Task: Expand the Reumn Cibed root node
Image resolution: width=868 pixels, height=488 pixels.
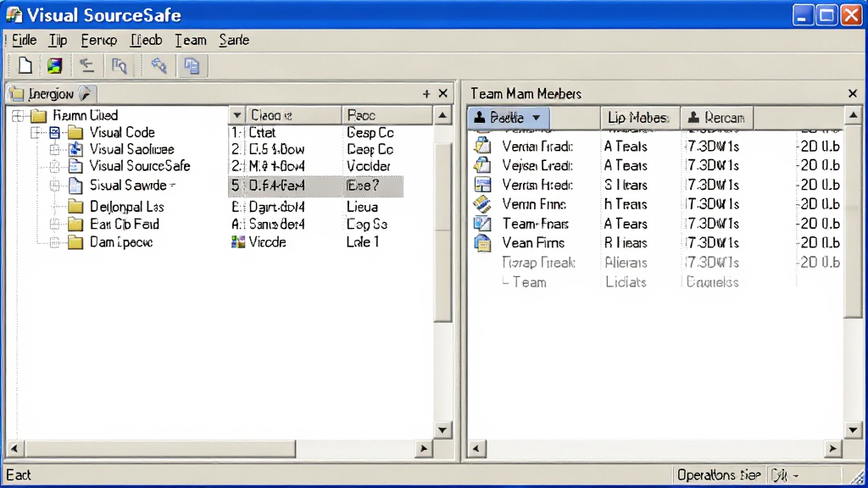Action: (x=18, y=115)
